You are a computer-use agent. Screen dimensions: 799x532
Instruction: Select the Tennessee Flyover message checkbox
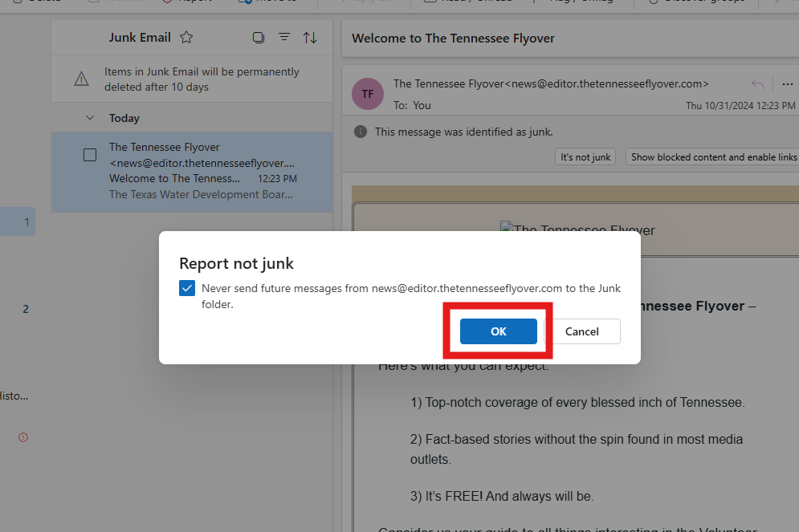tap(90, 155)
